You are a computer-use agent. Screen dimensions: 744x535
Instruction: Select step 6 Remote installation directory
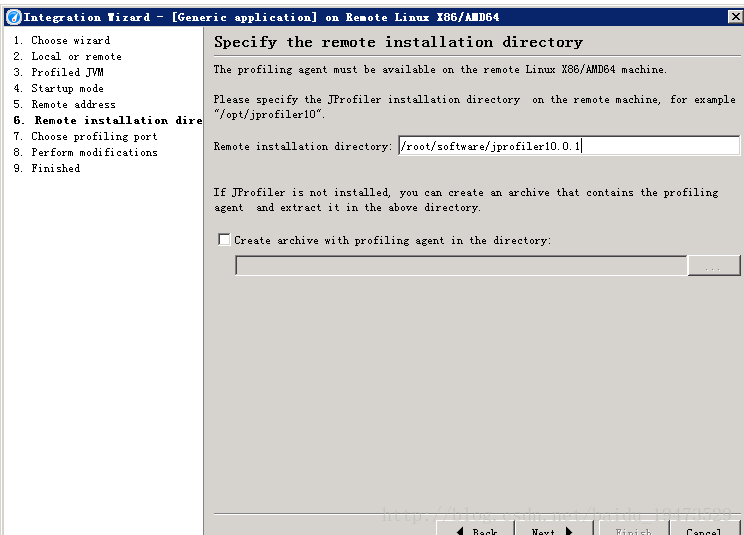(108, 120)
